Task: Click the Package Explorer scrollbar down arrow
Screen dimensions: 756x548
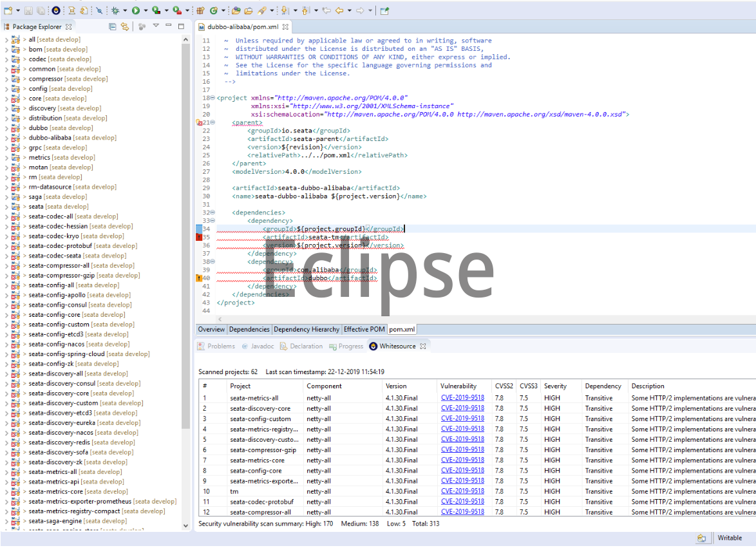Action: click(185, 526)
